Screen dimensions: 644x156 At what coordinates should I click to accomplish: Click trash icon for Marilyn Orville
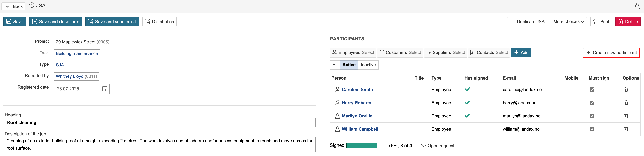click(x=626, y=116)
